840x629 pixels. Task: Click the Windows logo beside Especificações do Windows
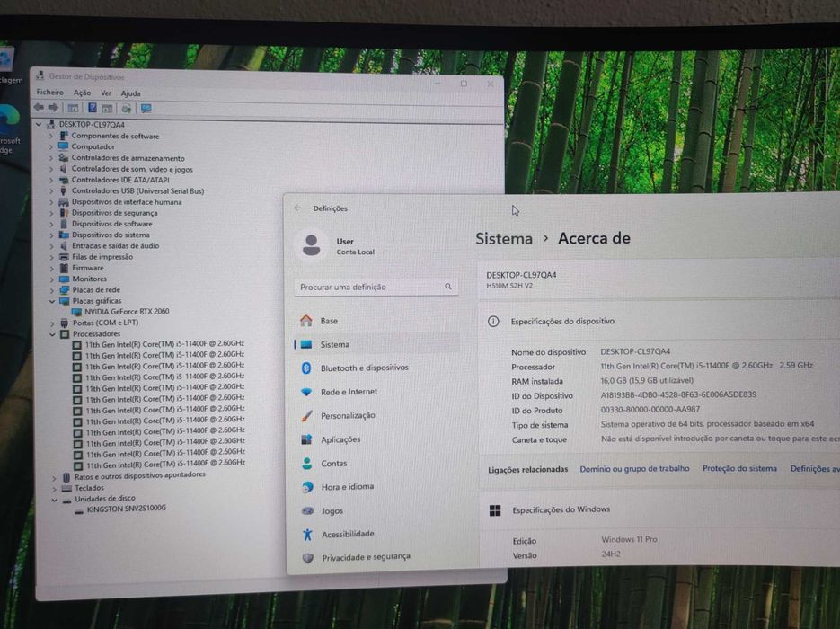tap(495, 510)
